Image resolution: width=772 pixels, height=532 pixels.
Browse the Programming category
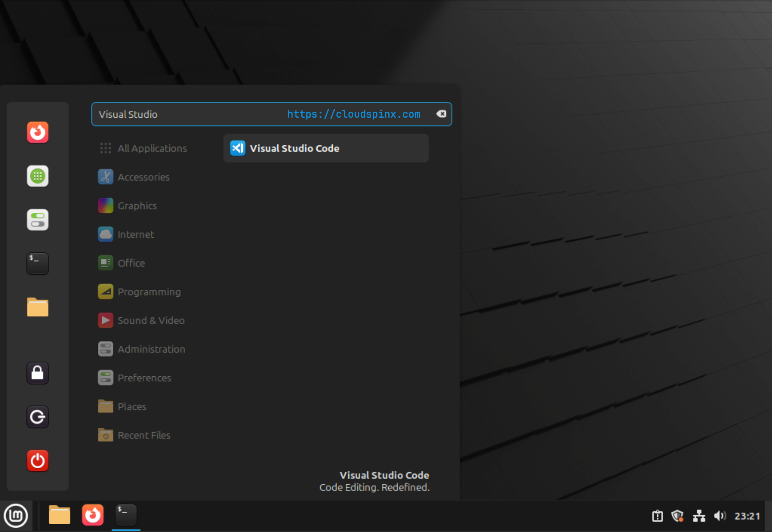coord(149,292)
